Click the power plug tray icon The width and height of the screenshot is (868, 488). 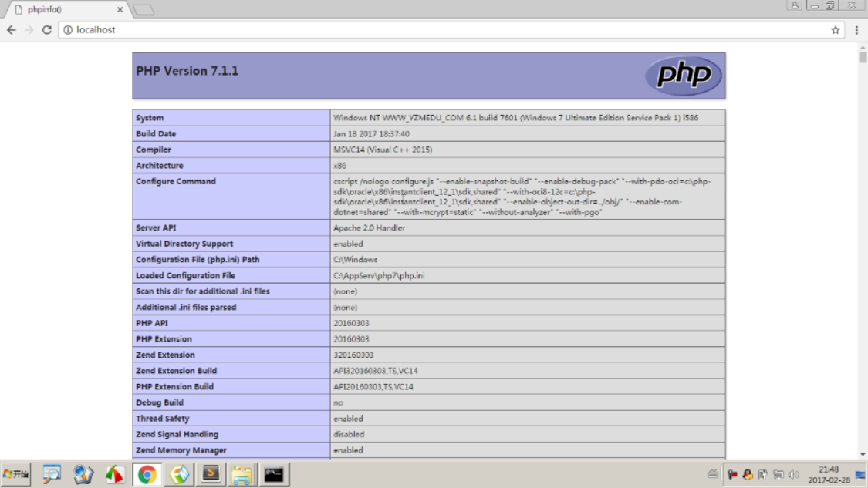tap(763, 474)
